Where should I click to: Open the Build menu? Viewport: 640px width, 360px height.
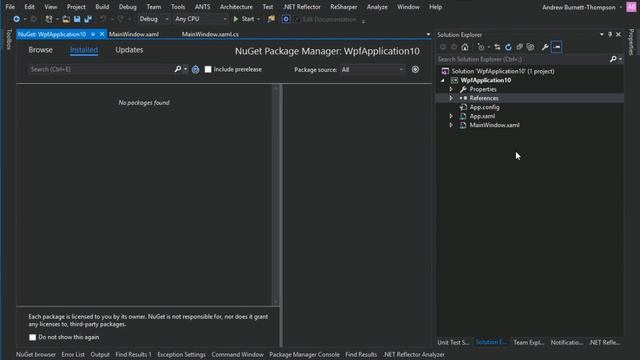point(102,7)
